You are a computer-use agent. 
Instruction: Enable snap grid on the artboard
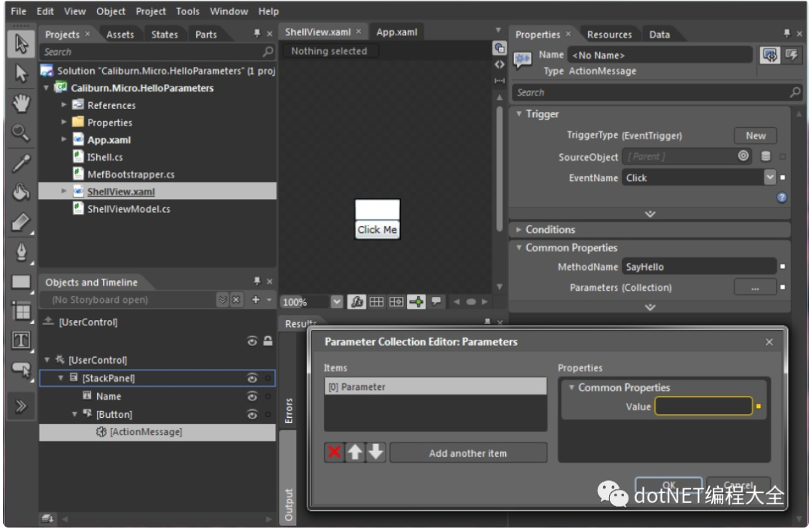tap(396, 302)
